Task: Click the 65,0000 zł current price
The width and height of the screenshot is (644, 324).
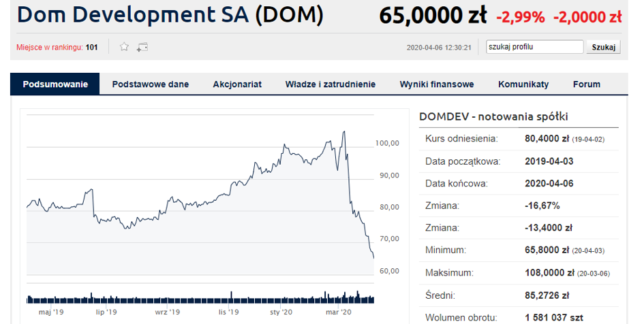Action: 433,16
